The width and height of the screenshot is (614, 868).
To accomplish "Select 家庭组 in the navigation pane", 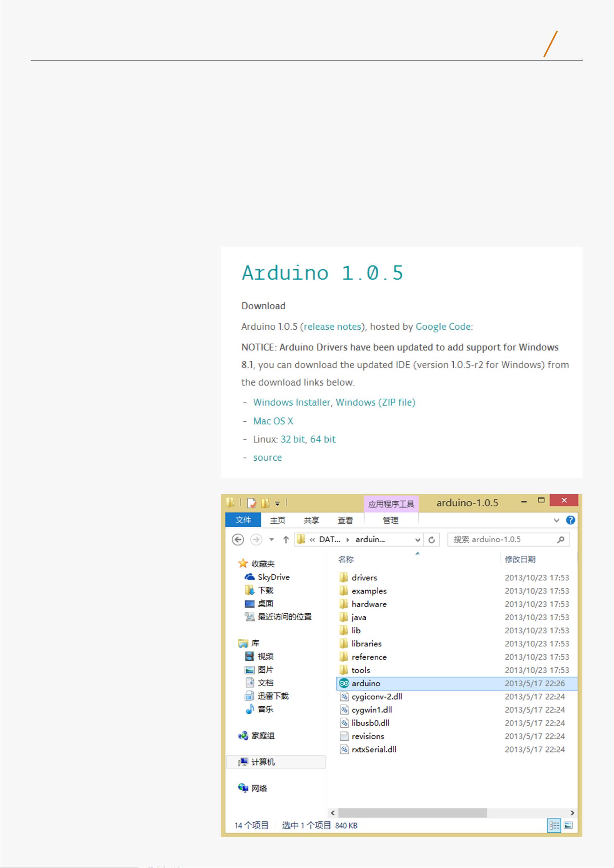I will pos(263,736).
